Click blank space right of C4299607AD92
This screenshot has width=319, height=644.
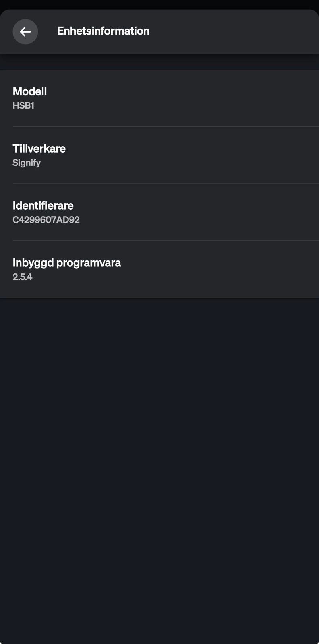(x=201, y=220)
